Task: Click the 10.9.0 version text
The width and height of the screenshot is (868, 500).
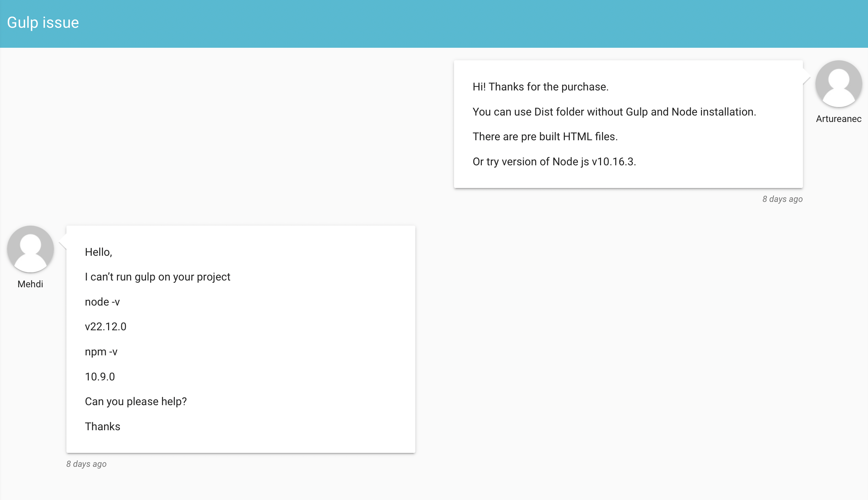Action: 100,377
